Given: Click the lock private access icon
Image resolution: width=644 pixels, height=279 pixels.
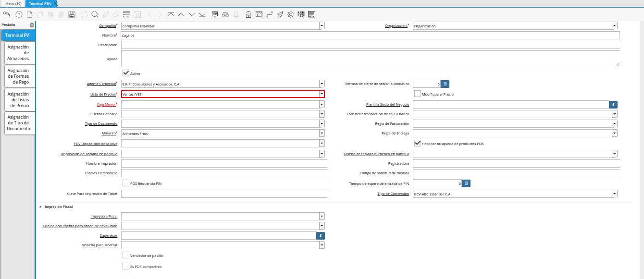Looking at the screenshot, I should coord(248,14).
